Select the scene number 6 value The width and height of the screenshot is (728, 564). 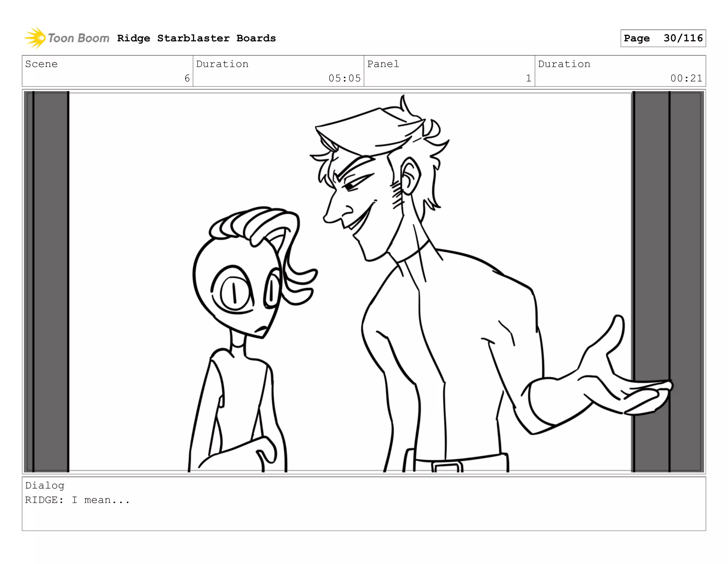tap(187, 78)
